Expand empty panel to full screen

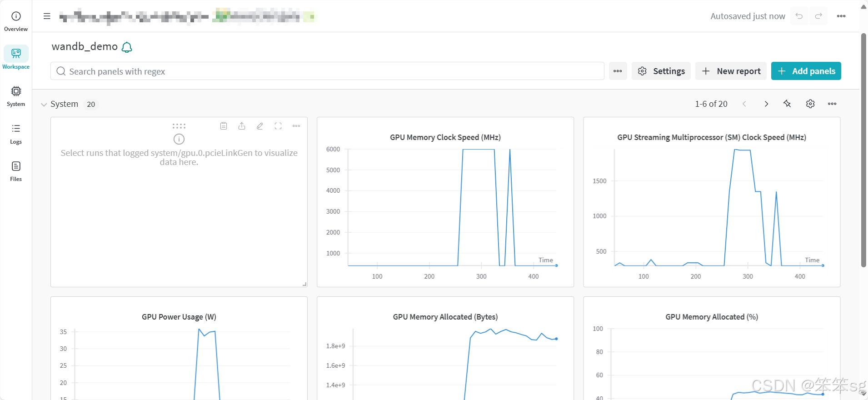[278, 126]
